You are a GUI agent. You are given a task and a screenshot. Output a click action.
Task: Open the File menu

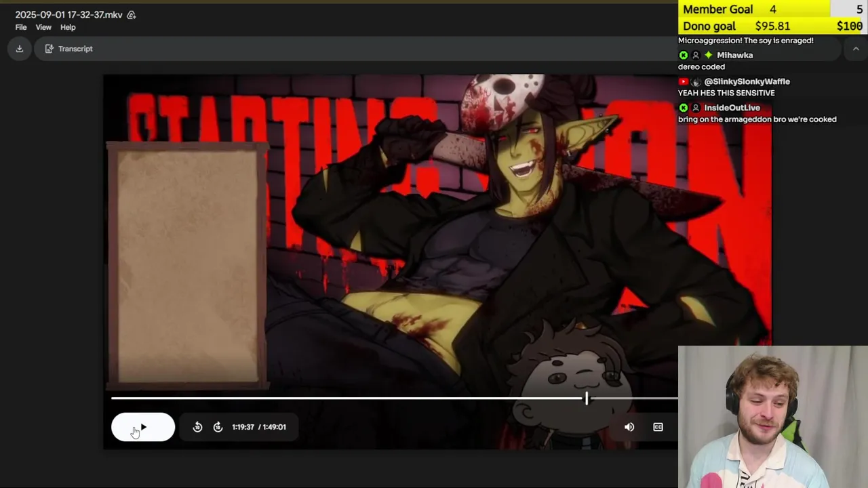pyautogui.click(x=21, y=27)
